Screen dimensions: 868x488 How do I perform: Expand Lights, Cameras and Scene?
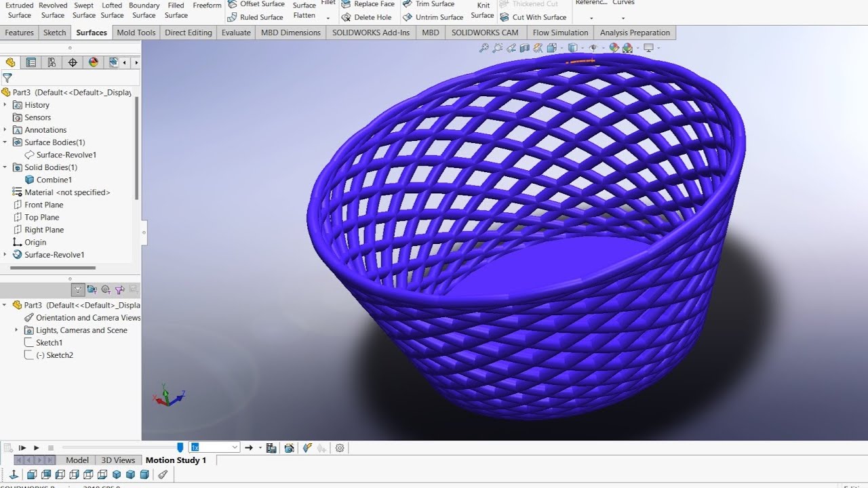pos(16,330)
